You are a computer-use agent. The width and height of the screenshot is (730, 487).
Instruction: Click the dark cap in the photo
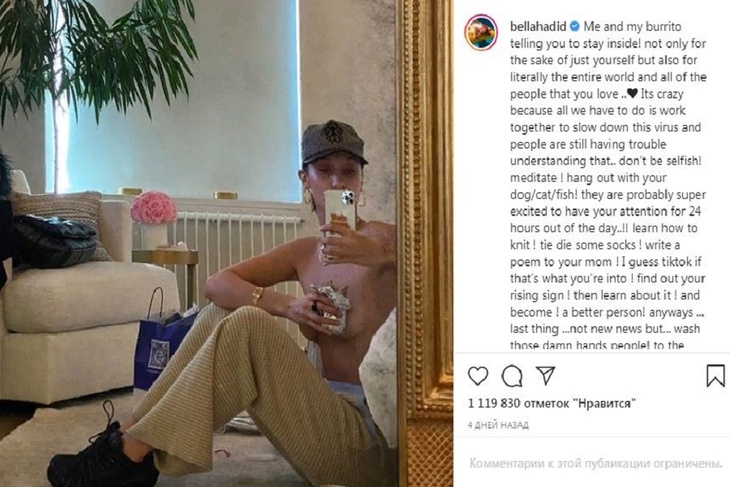[x=332, y=143]
